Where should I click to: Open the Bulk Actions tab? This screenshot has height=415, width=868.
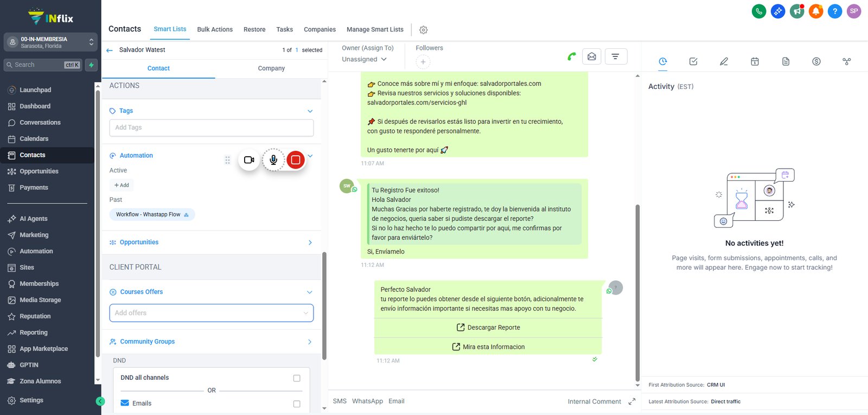[215, 29]
